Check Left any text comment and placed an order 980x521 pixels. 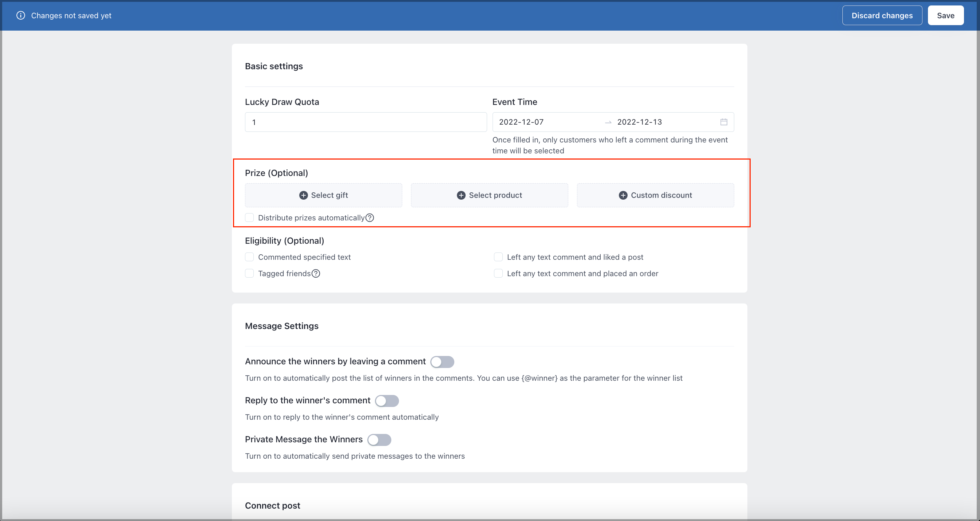point(498,274)
